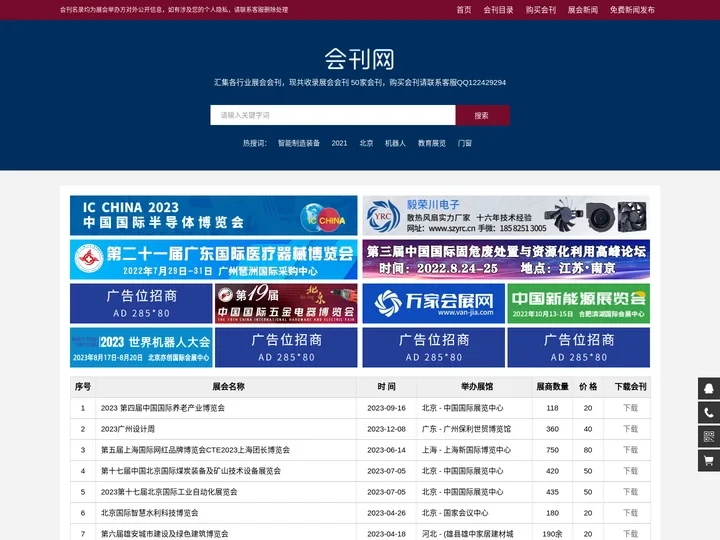Click exhibitor count 435 cell
The image size is (720, 540).
coord(552,492)
